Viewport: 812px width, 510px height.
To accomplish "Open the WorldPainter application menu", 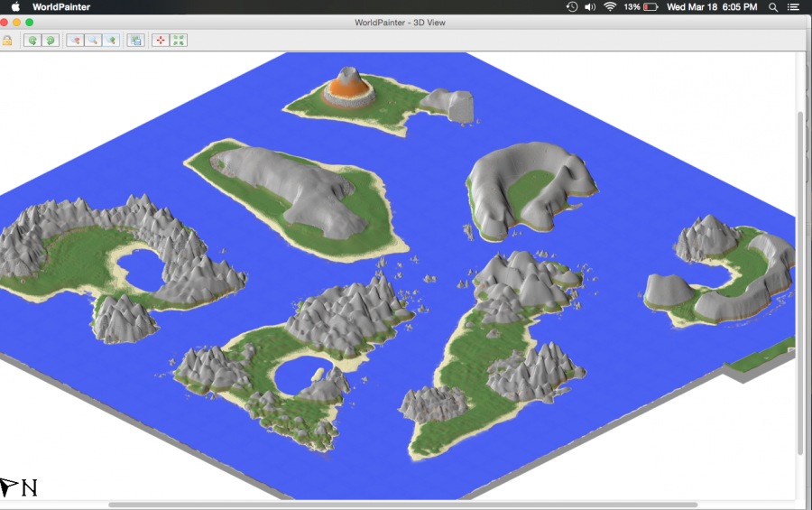I will 61,6.
